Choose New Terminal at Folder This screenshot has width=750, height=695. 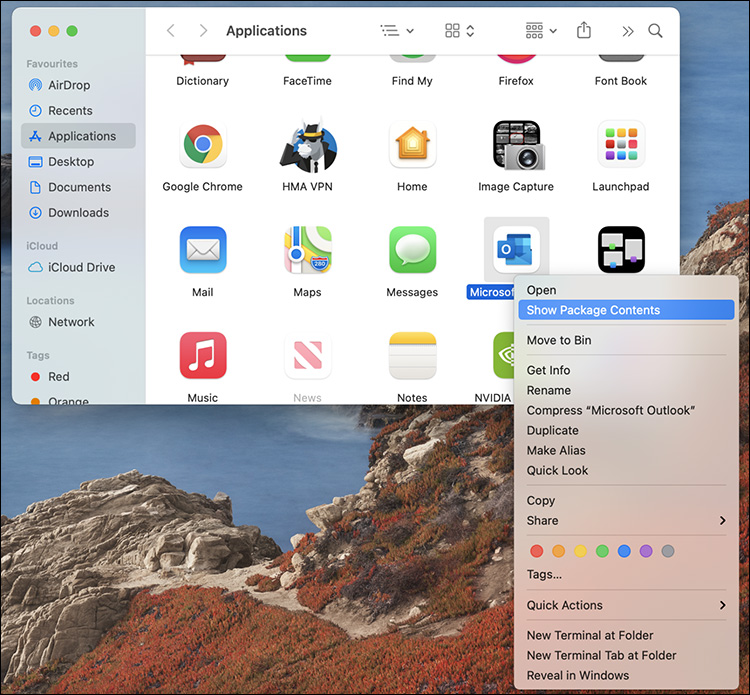point(626,635)
